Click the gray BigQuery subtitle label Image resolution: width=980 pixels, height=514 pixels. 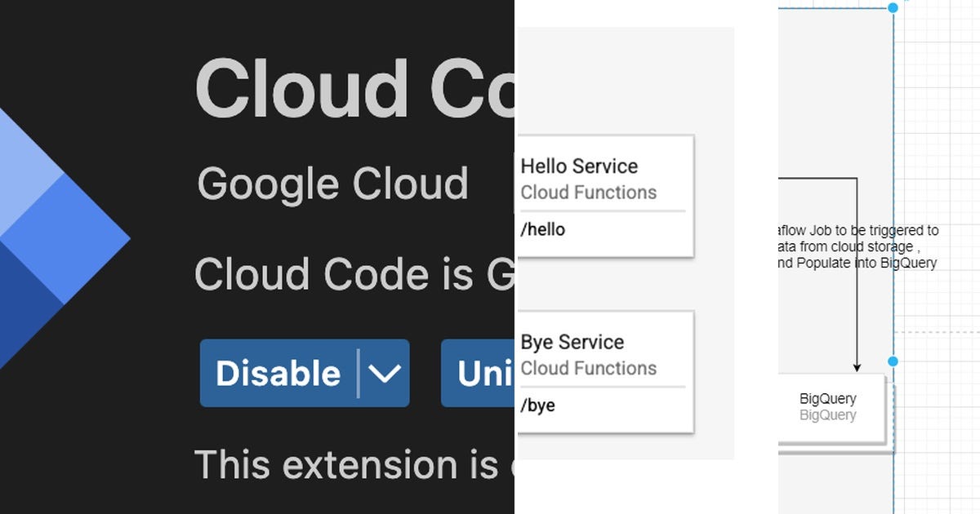pyautogui.click(x=828, y=415)
